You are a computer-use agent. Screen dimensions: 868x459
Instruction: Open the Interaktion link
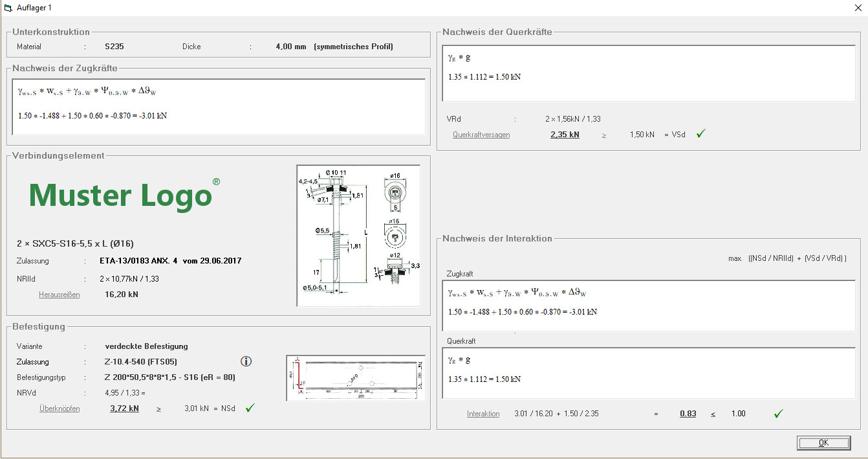(483, 414)
